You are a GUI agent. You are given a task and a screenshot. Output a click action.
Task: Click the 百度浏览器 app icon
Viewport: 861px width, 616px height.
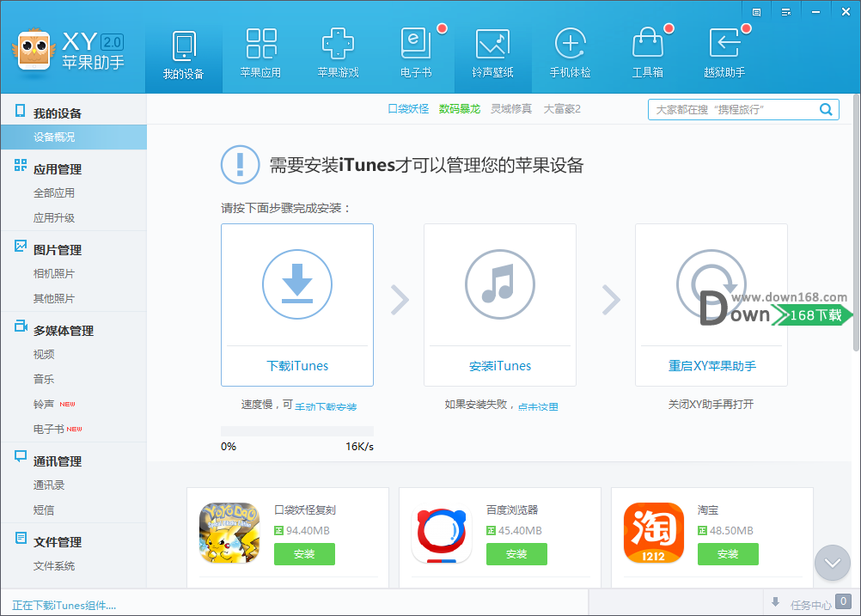[x=442, y=533]
